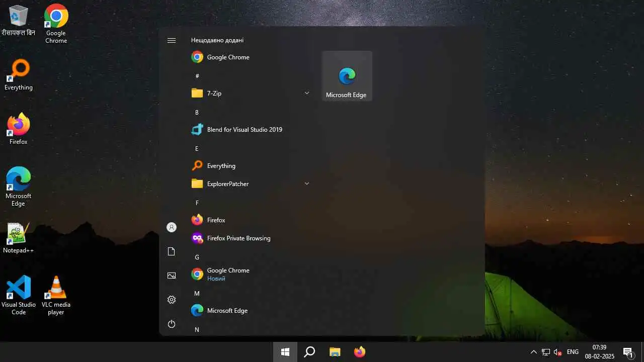This screenshot has height=362, width=644.
Task: Launch Everything from the app list
Action: pyautogui.click(x=251, y=166)
